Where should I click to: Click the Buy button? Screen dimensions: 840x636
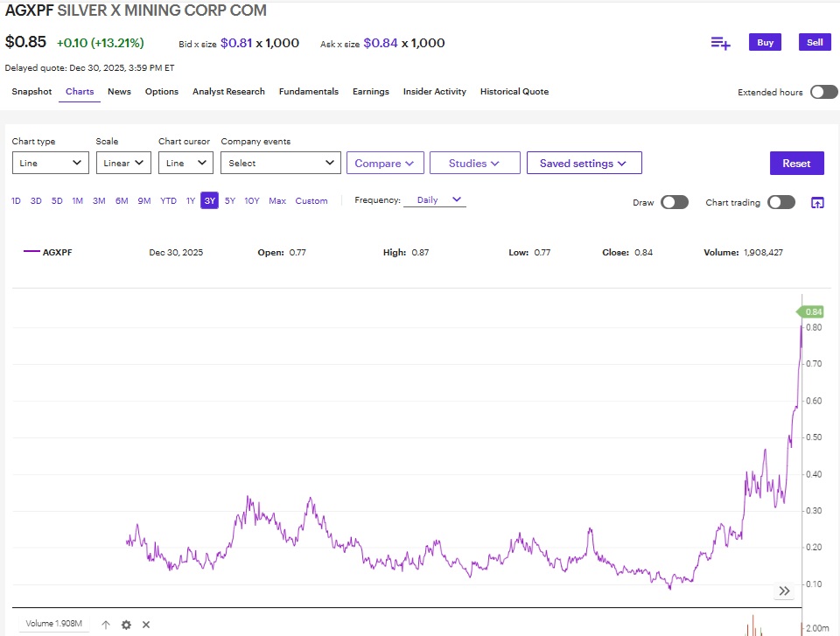point(765,42)
